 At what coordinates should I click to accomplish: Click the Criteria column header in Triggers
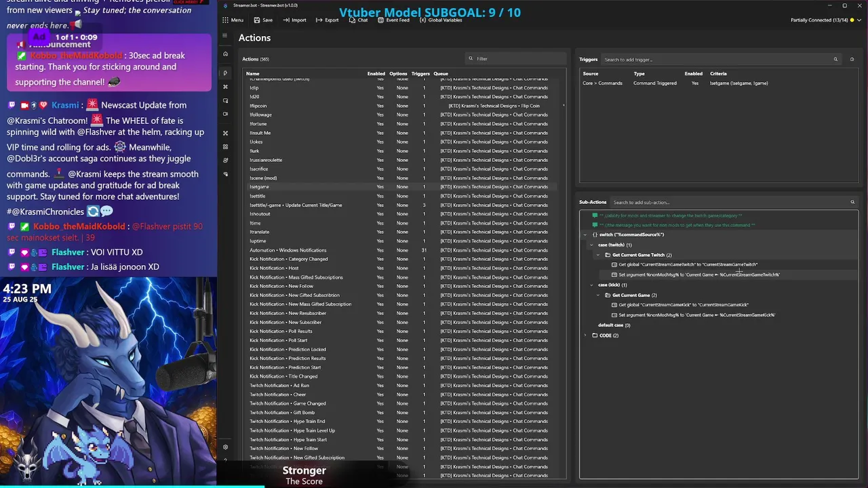(718, 74)
